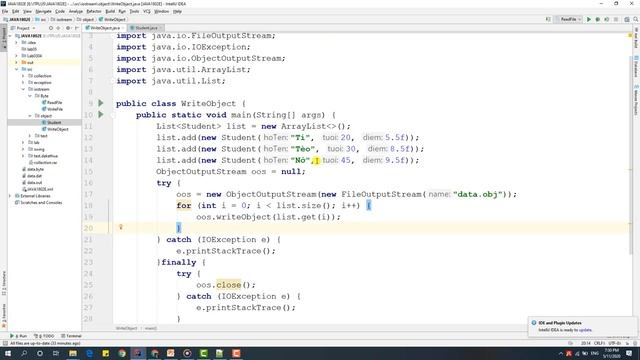Open the Analyze menu
The height and width of the screenshot is (360, 640).
(x=76, y=11)
